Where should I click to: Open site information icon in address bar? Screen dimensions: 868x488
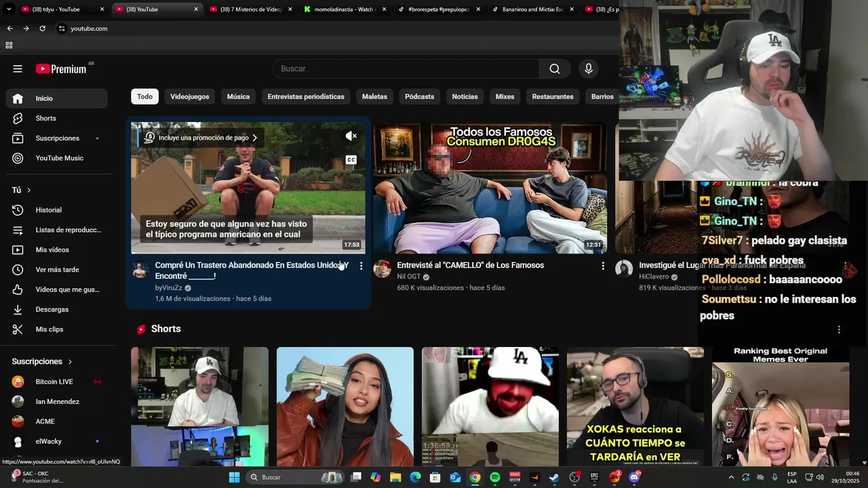62,28
